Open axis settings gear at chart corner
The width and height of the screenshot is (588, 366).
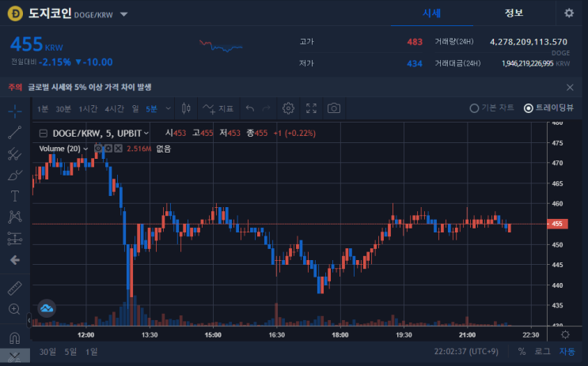(x=565, y=334)
